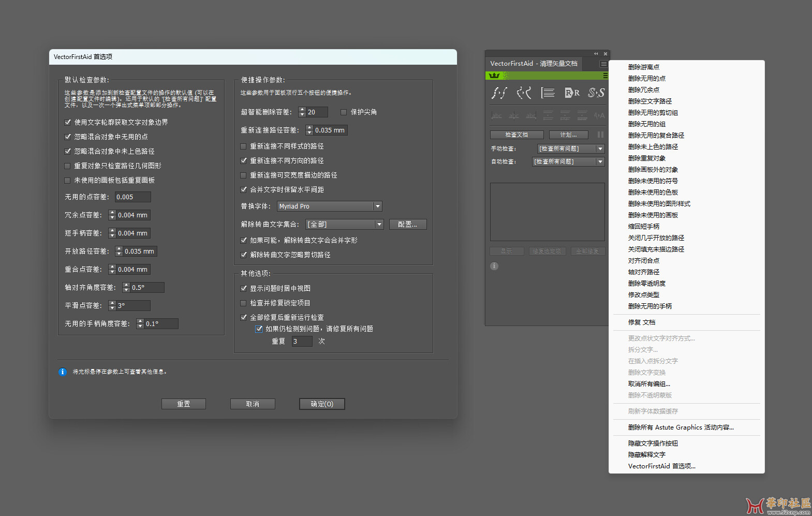Click the Super Smart Remove Points icon

coord(499,93)
